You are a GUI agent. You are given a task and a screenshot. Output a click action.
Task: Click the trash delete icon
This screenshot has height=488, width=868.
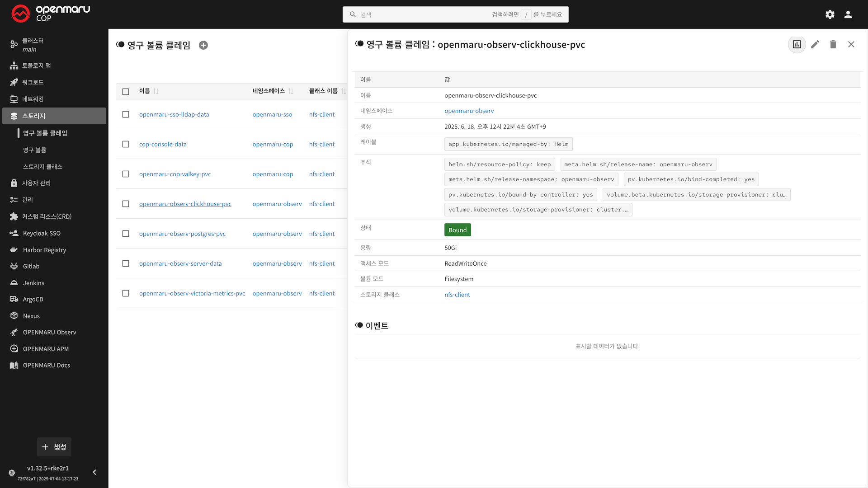[833, 44]
